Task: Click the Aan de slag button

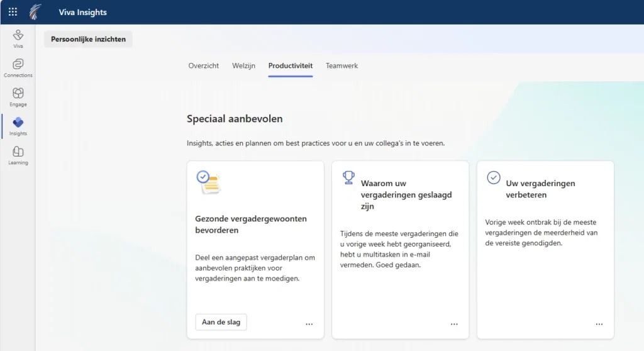Action: pyautogui.click(x=221, y=322)
